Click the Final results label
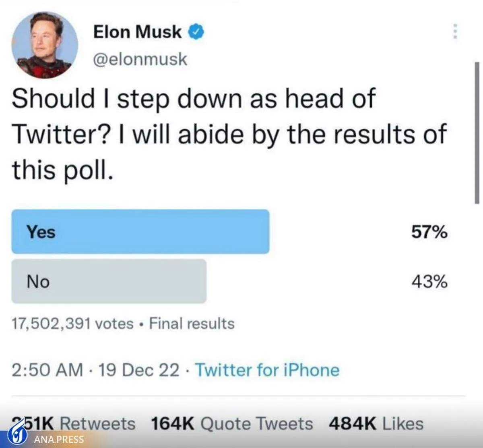 pyautogui.click(x=192, y=324)
